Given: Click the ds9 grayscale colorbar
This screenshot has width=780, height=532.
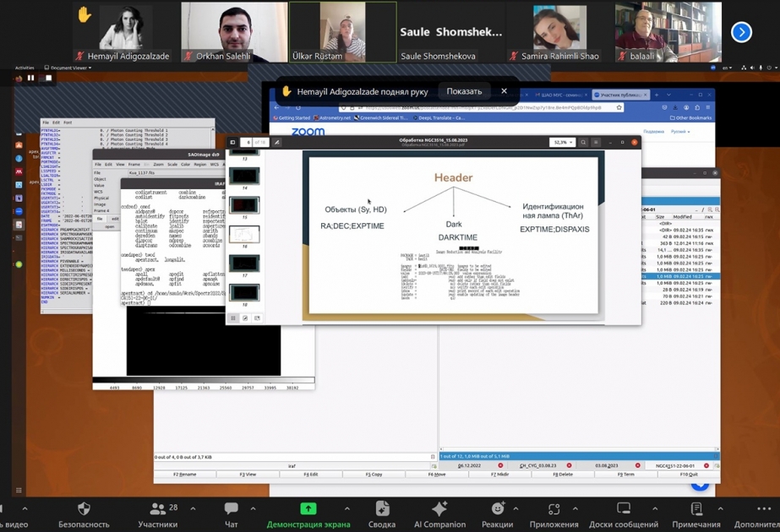Looking at the screenshot, I should (x=204, y=380).
